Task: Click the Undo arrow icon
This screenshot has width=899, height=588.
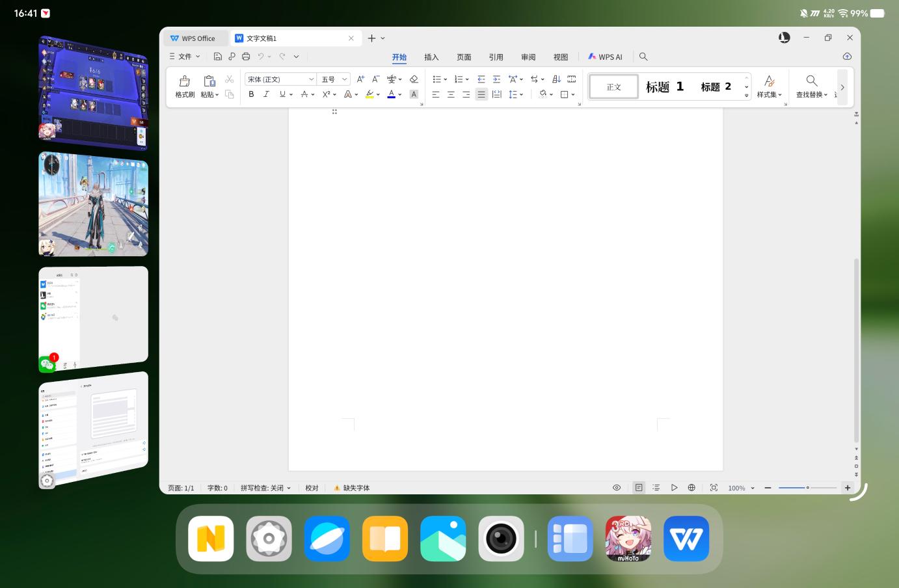Action: click(x=261, y=57)
